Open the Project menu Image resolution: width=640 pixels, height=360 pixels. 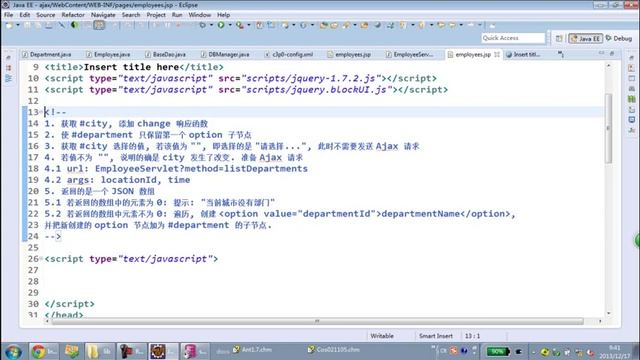point(156,15)
